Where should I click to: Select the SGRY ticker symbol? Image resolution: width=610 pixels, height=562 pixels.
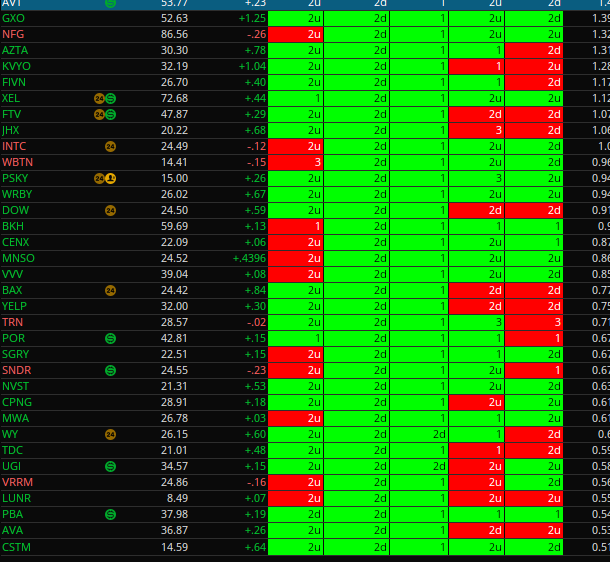[x=16, y=354]
